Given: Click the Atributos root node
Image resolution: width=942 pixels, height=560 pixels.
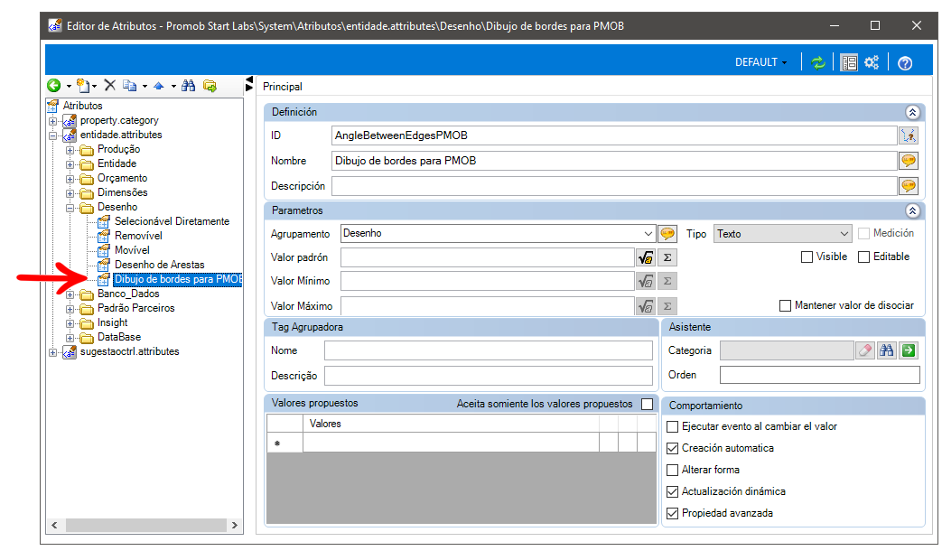Looking at the screenshot, I should coord(82,106).
